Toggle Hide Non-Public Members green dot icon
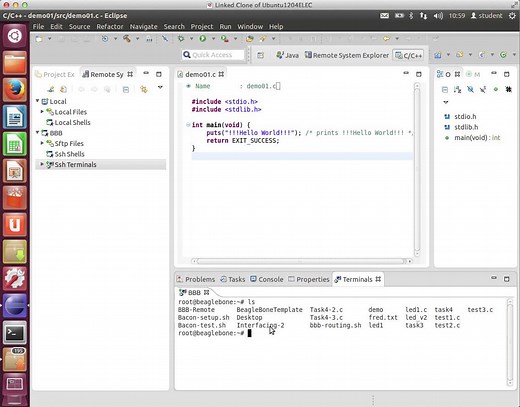520x407 pixels. pyautogui.click(x=496, y=89)
